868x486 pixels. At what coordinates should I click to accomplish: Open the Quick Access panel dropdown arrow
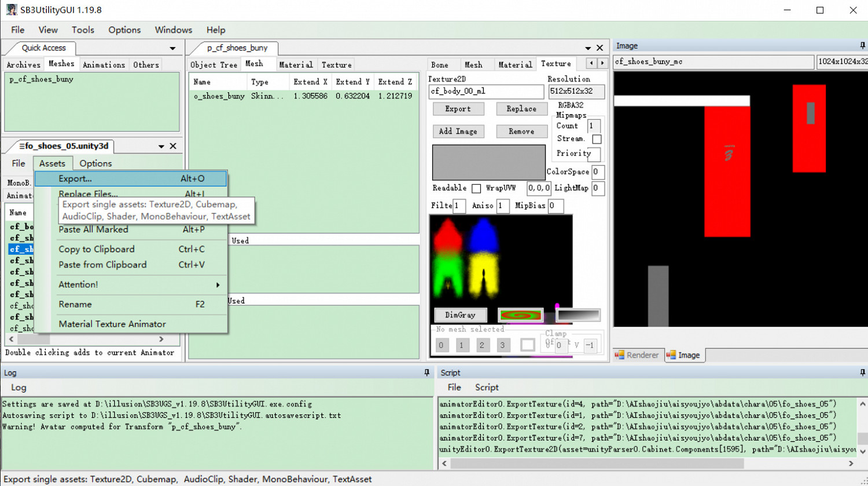(172, 49)
